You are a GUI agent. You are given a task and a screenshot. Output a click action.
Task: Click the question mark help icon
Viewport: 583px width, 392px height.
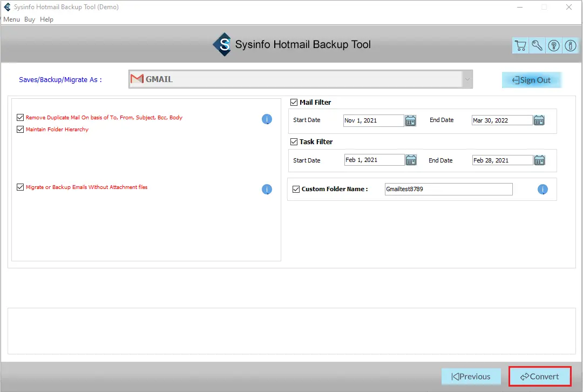tap(554, 46)
